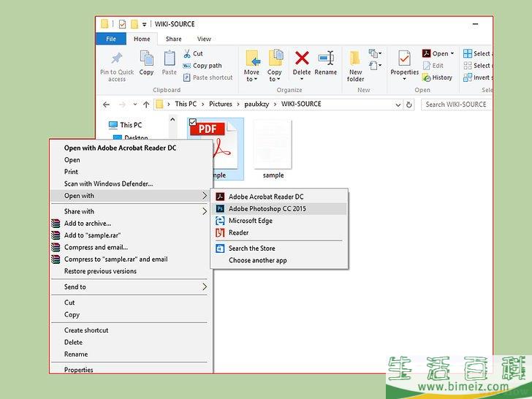This screenshot has height=399, width=532.
Task: Toggle the PDF file selection checkbox
Action: (193, 122)
